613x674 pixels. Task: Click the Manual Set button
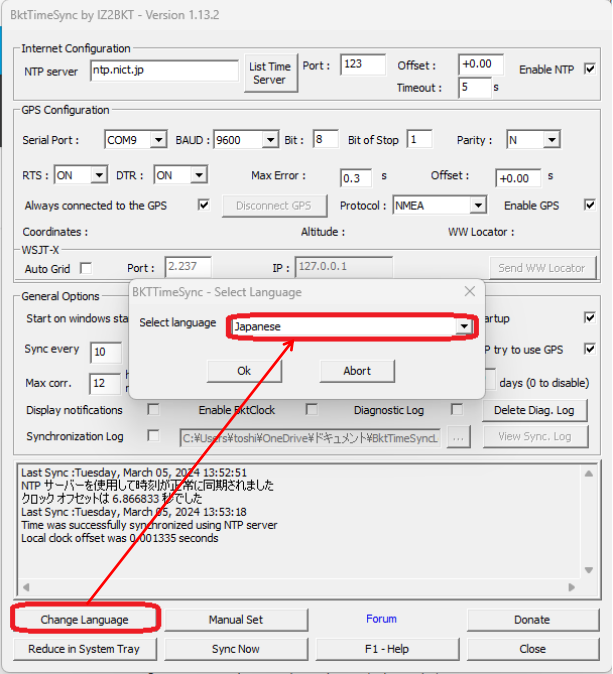click(236, 620)
